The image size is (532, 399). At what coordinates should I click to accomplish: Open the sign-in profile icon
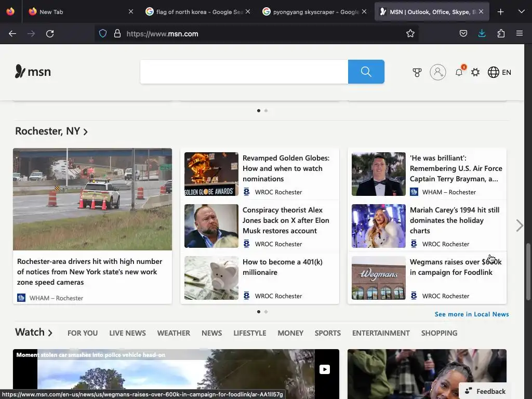[x=438, y=72]
